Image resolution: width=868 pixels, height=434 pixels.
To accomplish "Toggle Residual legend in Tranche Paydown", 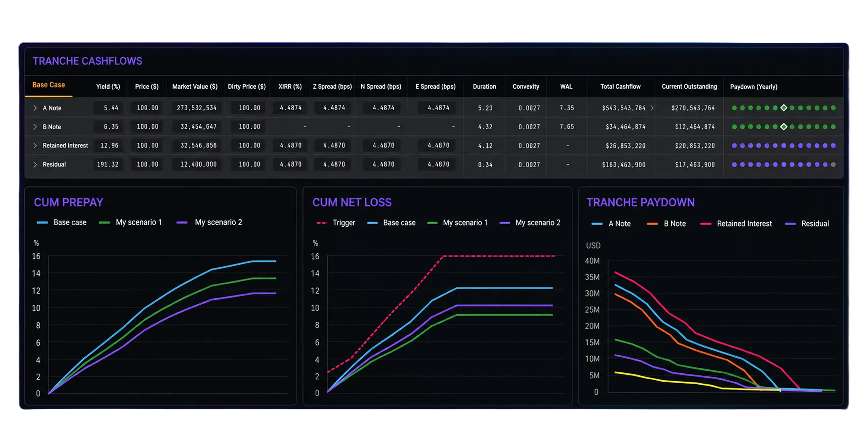I will click(x=807, y=223).
